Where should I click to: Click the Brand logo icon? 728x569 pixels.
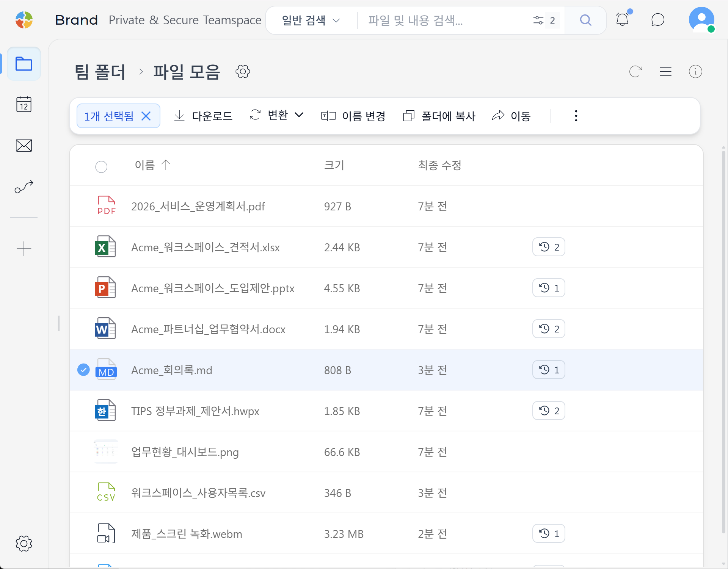[x=24, y=20]
